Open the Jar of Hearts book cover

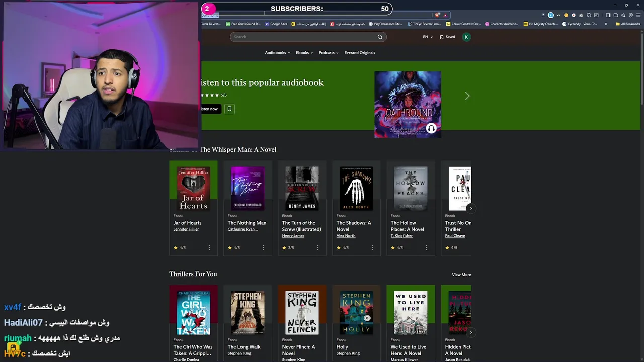click(193, 188)
